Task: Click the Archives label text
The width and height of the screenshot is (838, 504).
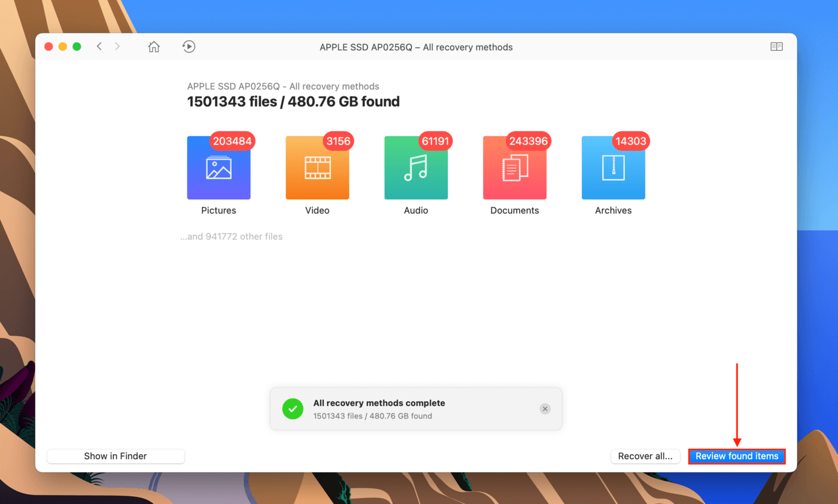Action: click(x=614, y=211)
